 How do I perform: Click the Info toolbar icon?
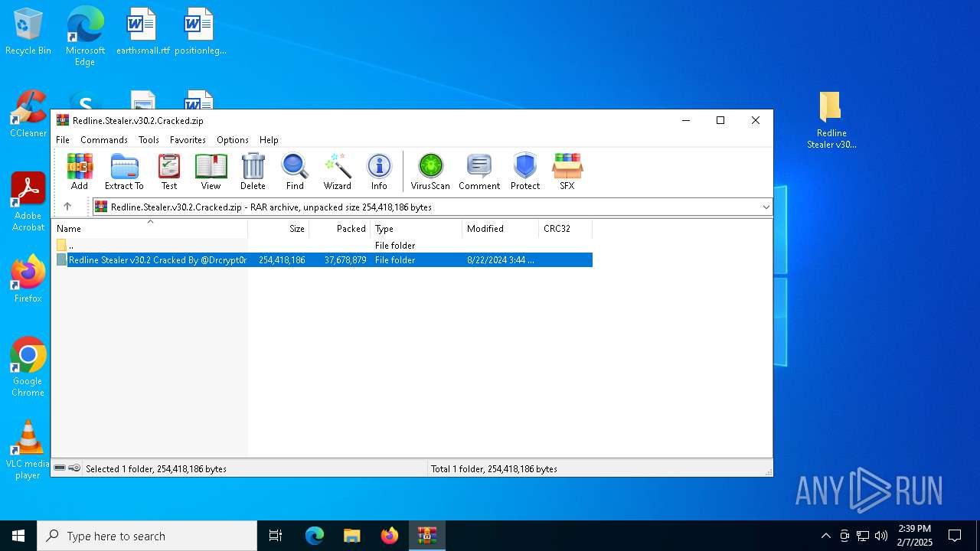[379, 171]
